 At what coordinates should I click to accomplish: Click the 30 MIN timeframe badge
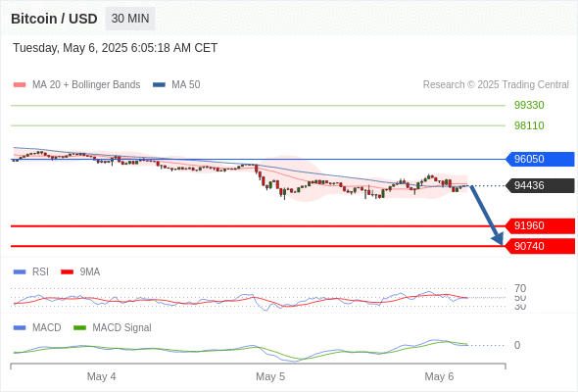tap(130, 19)
